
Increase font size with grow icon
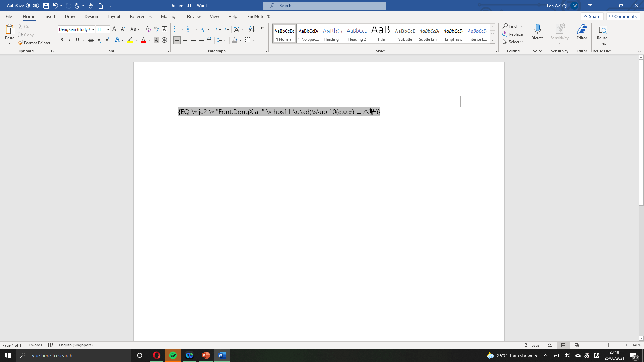[x=115, y=29]
